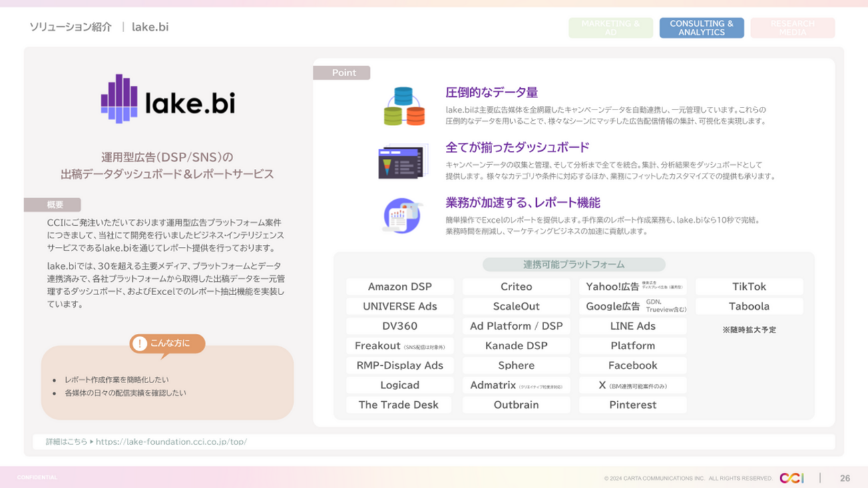
Task: Click the Logicad platform box
Action: (400, 385)
